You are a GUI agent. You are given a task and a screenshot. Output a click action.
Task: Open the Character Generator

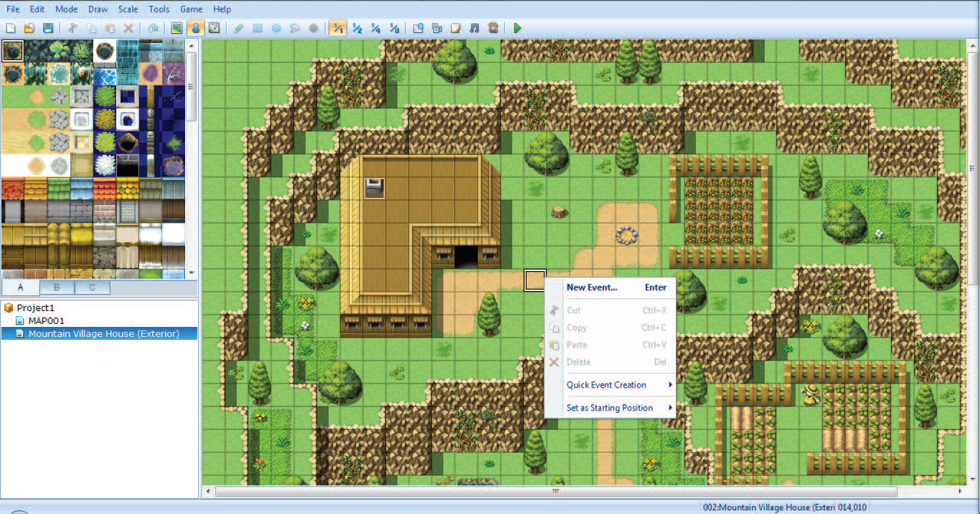point(493,29)
